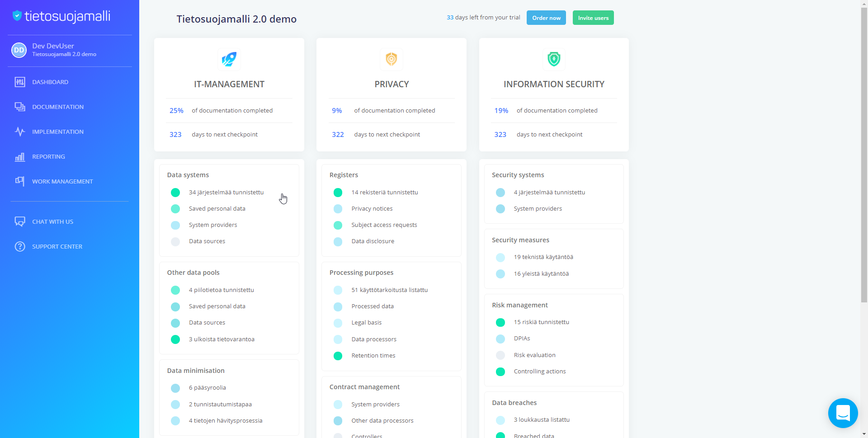Image resolution: width=868 pixels, height=438 pixels.
Task: Open Saved personal data under Data systems
Action: 217,208
